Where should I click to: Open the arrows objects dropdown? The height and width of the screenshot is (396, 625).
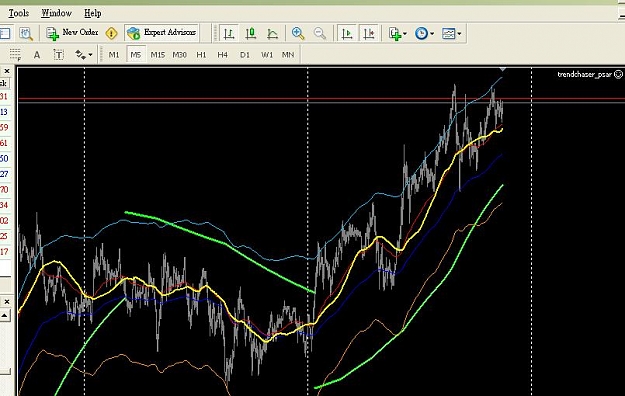click(x=84, y=55)
